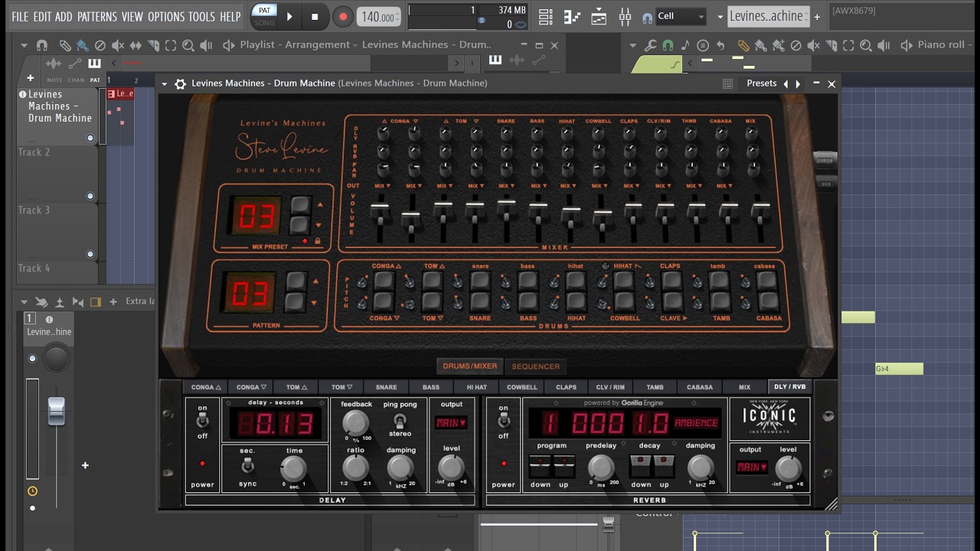Image resolution: width=980 pixels, height=551 pixels.
Task: Select the Slip tool in Playlist
Action: click(136, 45)
